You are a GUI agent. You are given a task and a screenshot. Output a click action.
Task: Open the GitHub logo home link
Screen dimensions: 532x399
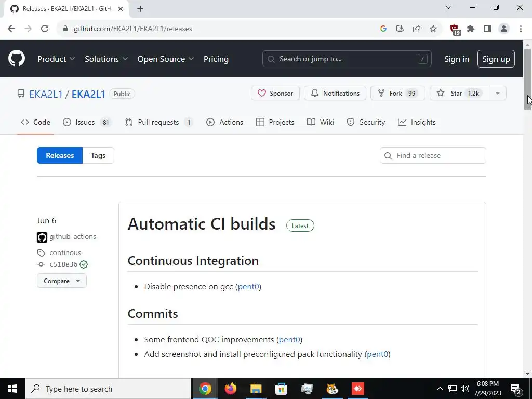click(x=17, y=58)
